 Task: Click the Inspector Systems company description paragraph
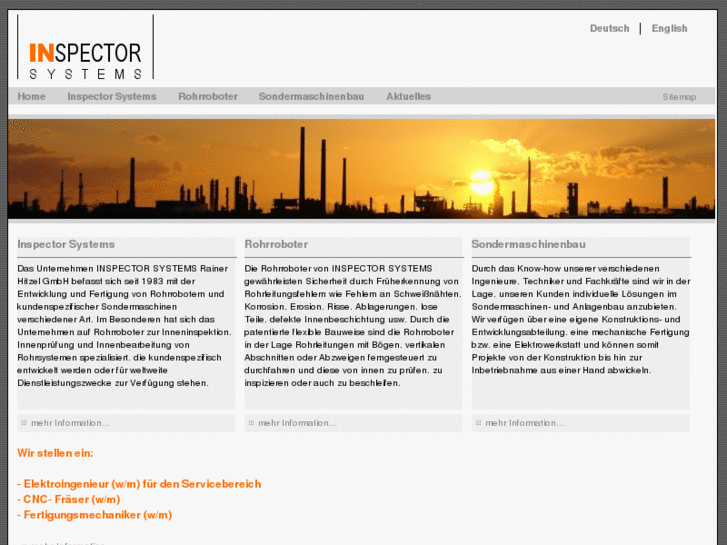[125, 326]
